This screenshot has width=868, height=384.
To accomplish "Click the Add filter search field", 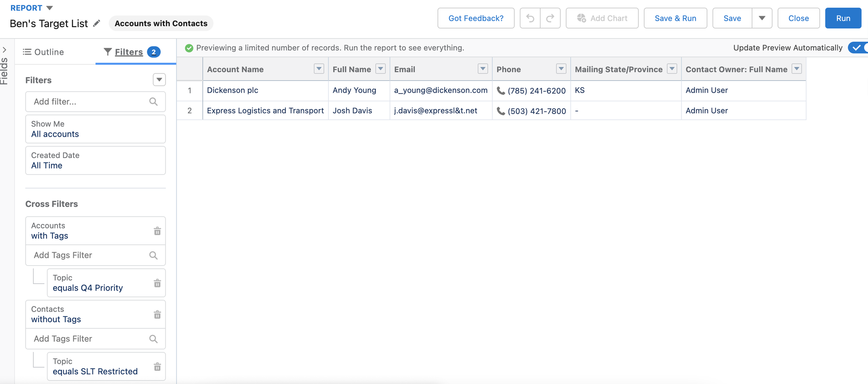I will click(95, 102).
